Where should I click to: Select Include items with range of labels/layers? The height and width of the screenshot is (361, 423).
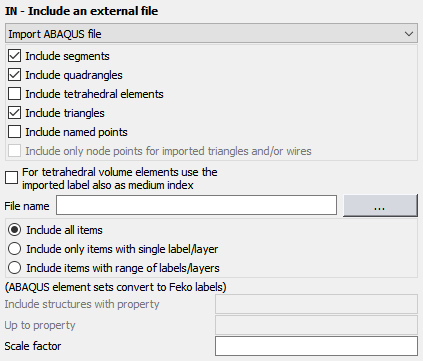[x=14, y=268]
